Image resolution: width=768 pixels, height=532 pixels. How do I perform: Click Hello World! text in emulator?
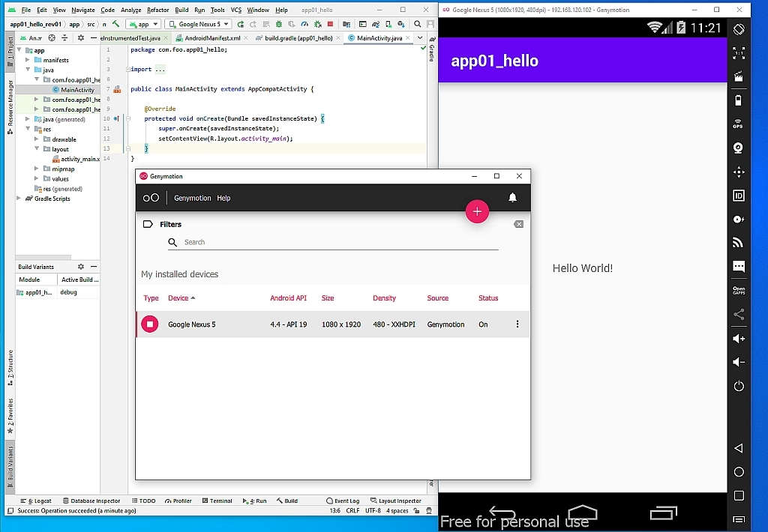tap(582, 268)
